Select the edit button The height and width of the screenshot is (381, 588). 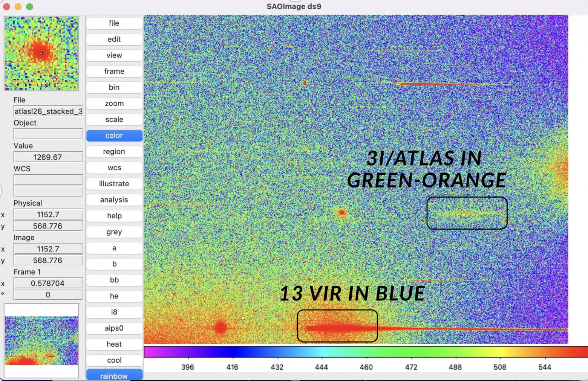pyautogui.click(x=114, y=39)
